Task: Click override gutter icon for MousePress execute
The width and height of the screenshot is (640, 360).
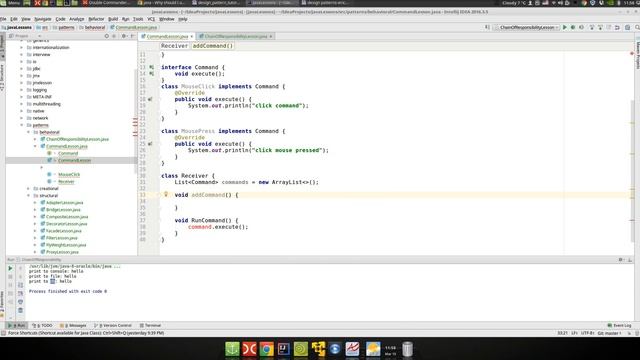Action: coord(150,144)
